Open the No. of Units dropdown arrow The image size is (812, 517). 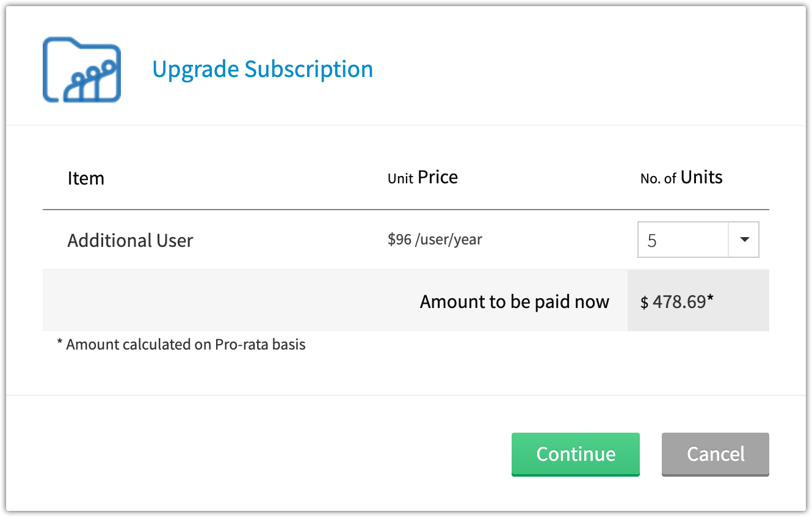click(x=744, y=240)
